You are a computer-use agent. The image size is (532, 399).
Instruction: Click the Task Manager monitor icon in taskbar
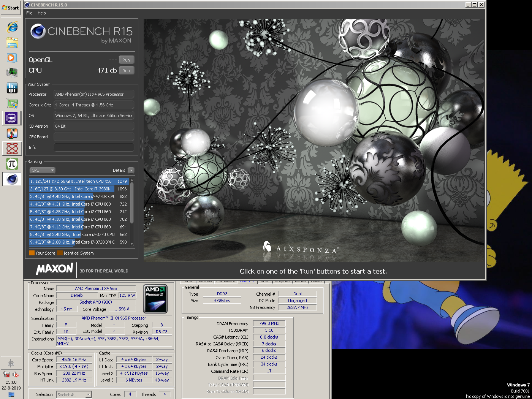[12, 73]
